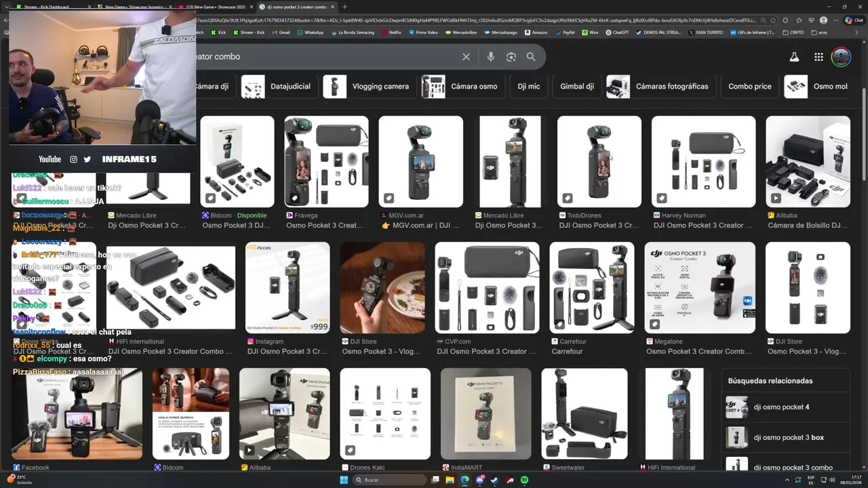Open the WhatsApp bookmark
The height and width of the screenshot is (488, 868).
tap(310, 33)
